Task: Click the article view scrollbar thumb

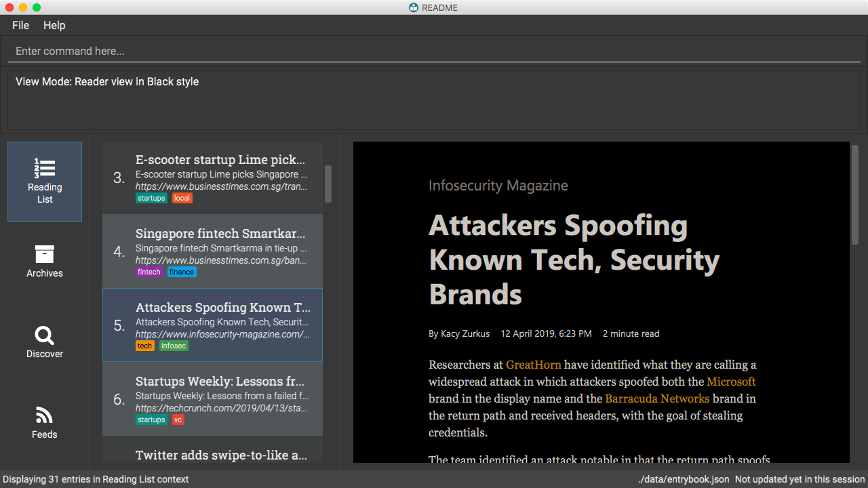Action: [x=855, y=195]
